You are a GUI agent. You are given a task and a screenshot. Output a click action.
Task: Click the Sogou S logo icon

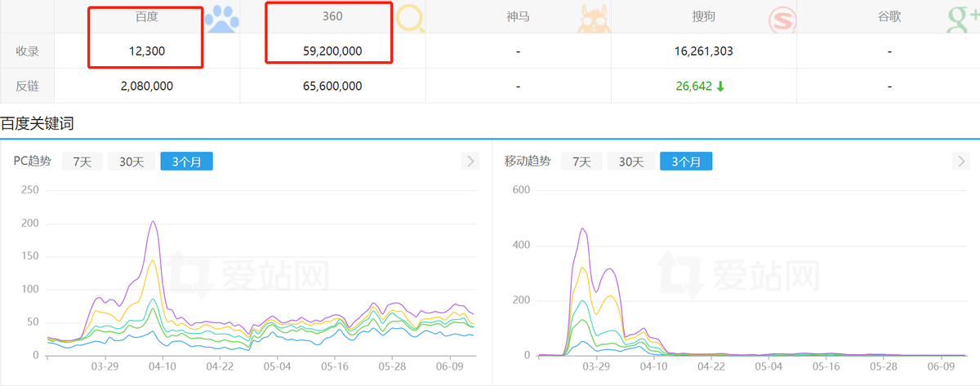pyautogui.click(x=782, y=18)
